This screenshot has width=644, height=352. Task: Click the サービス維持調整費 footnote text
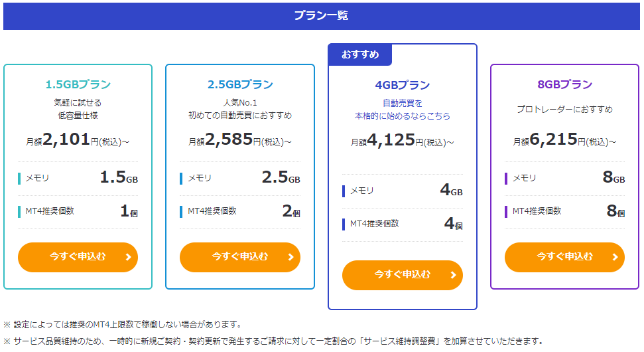click(x=400, y=341)
